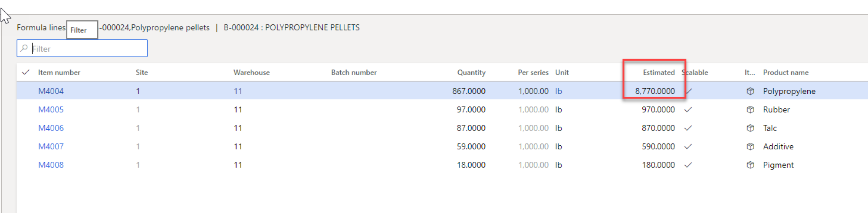Select Product name column header
The width and height of the screenshot is (868, 213).
tap(786, 72)
